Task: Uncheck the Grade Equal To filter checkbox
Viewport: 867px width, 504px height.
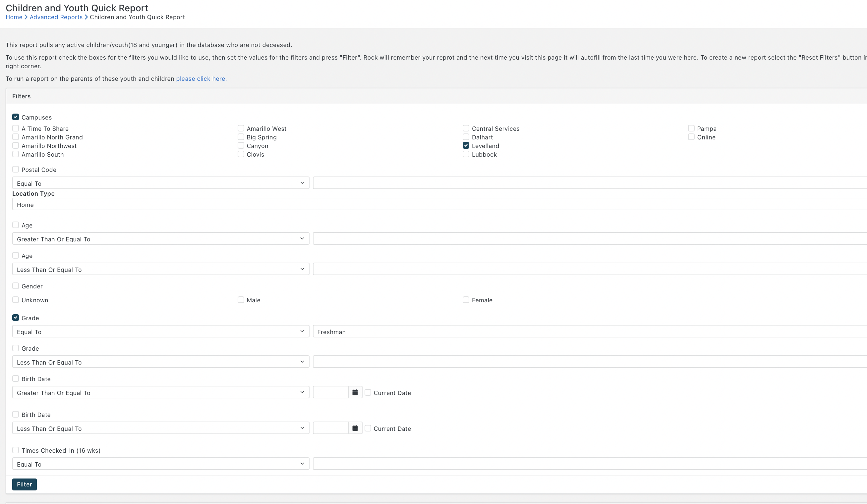Action: [x=16, y=318]
